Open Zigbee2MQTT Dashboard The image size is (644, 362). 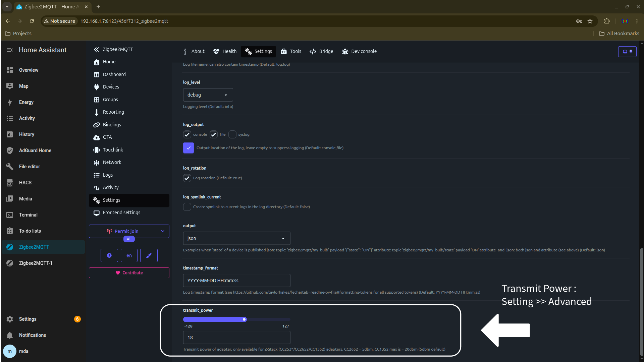(x=129, y=74)
